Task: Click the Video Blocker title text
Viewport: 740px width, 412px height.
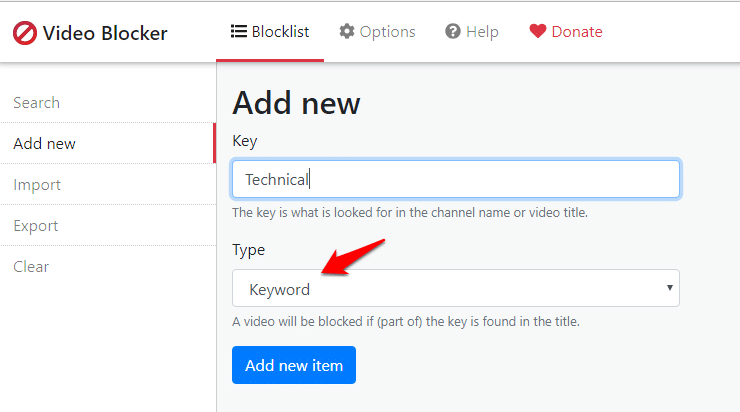Action: (105, 33)
